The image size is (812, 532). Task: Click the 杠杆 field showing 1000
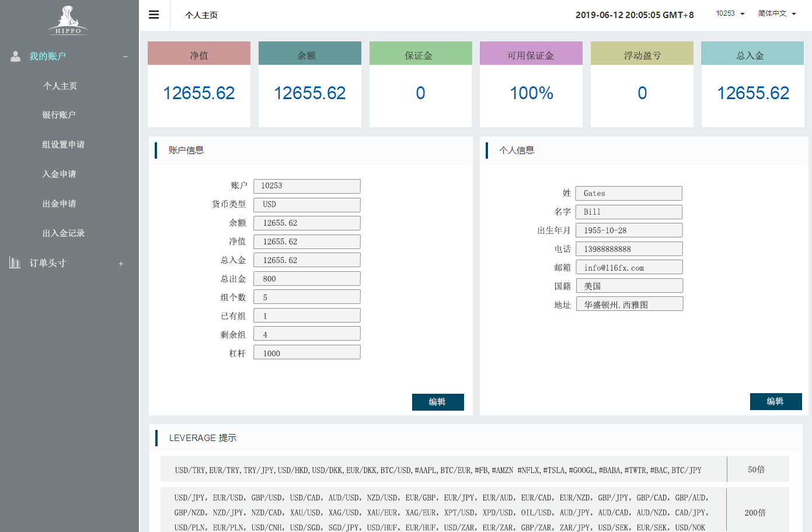(x=306, y=353)
